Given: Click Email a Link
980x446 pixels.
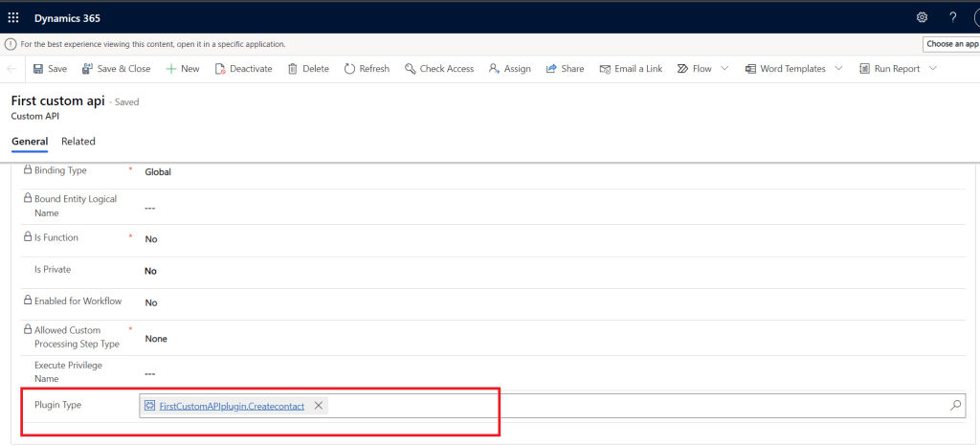Looking at the screenshot, I should (632, 69).
